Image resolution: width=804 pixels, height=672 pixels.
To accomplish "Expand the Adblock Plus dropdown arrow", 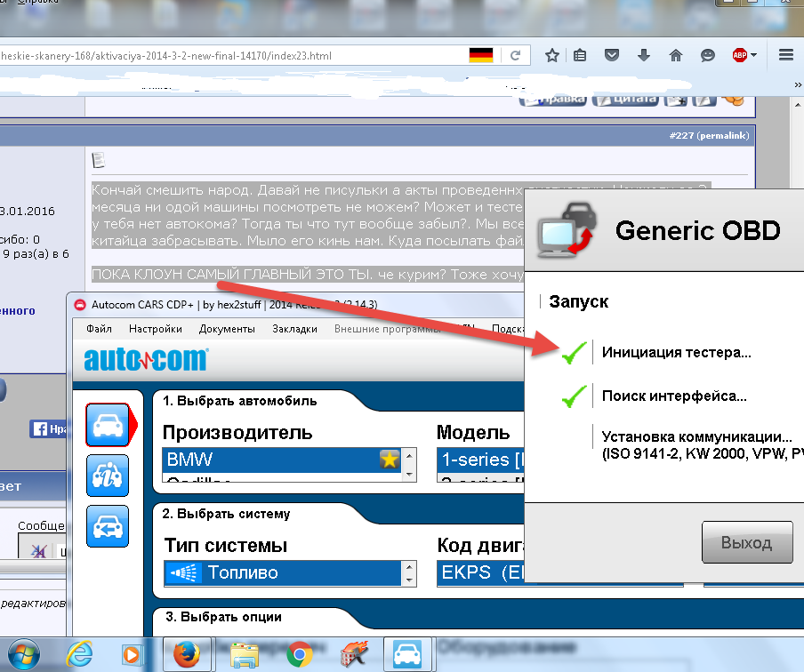I will coord(754,55).
